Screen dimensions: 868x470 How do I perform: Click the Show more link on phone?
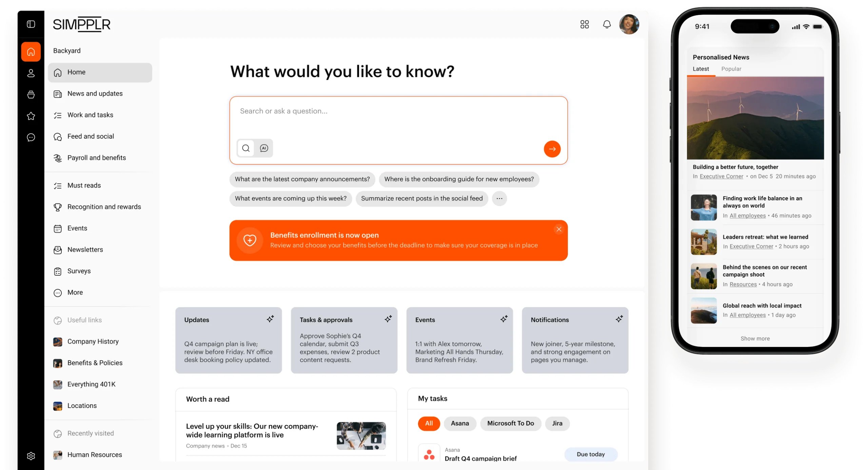tap(755, 338)
